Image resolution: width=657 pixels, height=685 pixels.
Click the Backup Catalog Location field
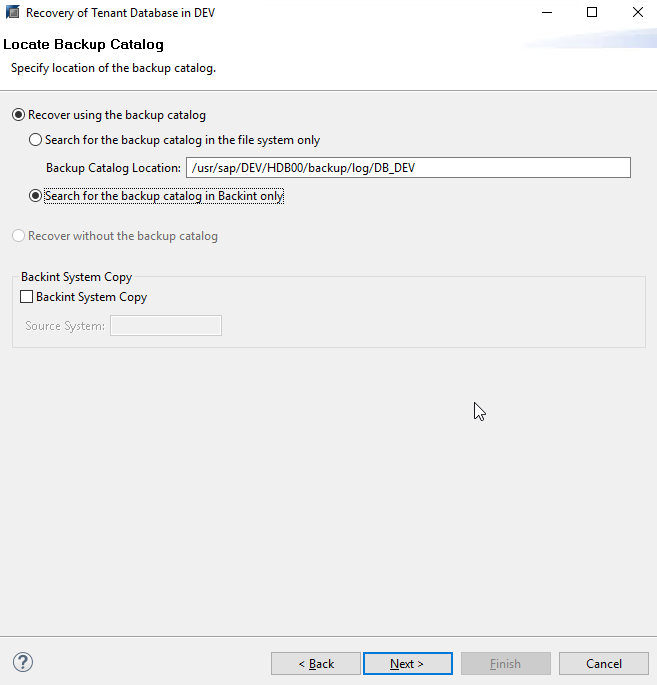click(408, 168)
